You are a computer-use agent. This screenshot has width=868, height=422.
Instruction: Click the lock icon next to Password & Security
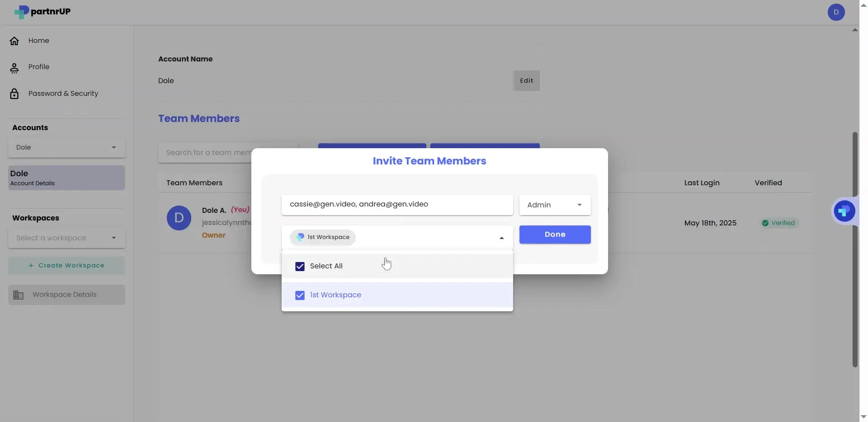(15, 94)
